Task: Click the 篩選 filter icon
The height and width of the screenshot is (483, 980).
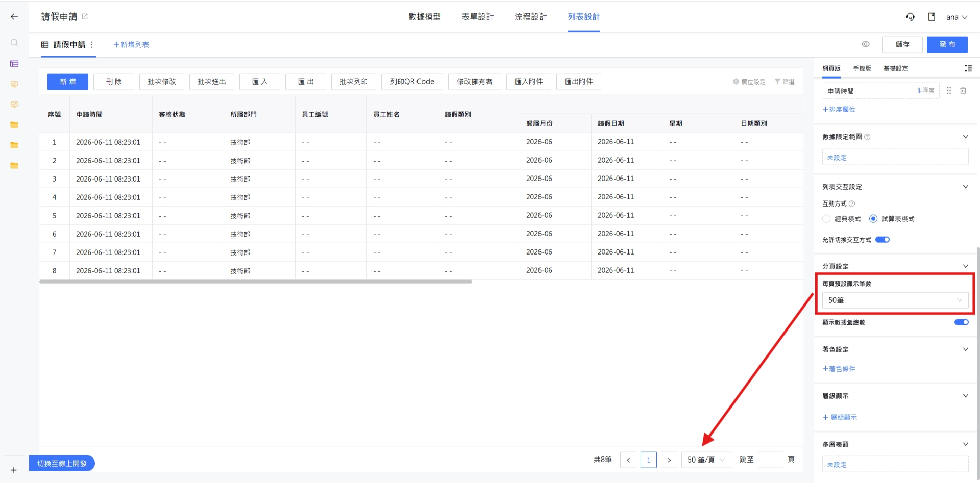Action: coord(777,82)
